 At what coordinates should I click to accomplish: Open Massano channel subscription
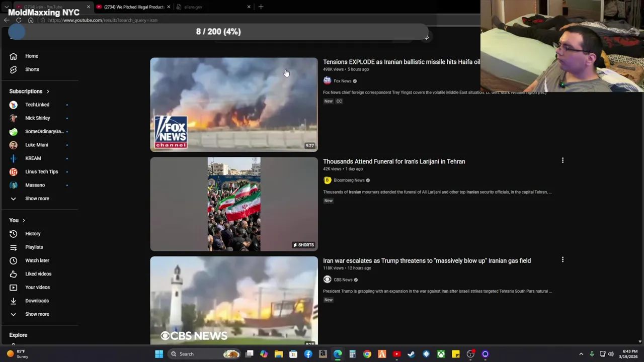tap(35, 185)
